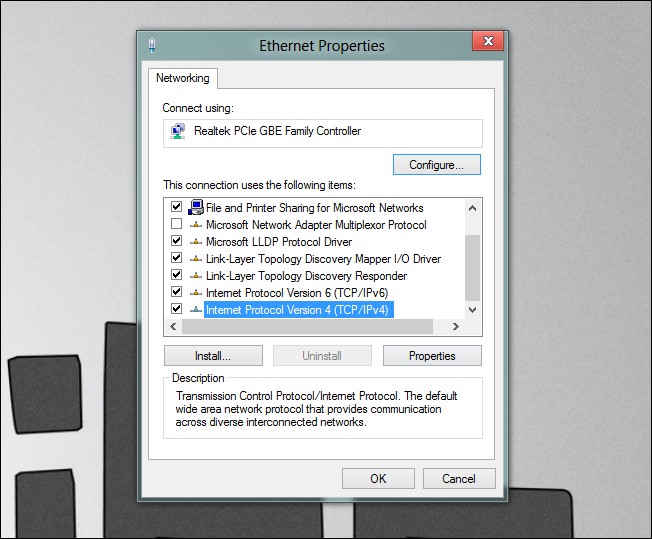
Task: Click the list's scroll up arrow
Action: pos(472,208)
